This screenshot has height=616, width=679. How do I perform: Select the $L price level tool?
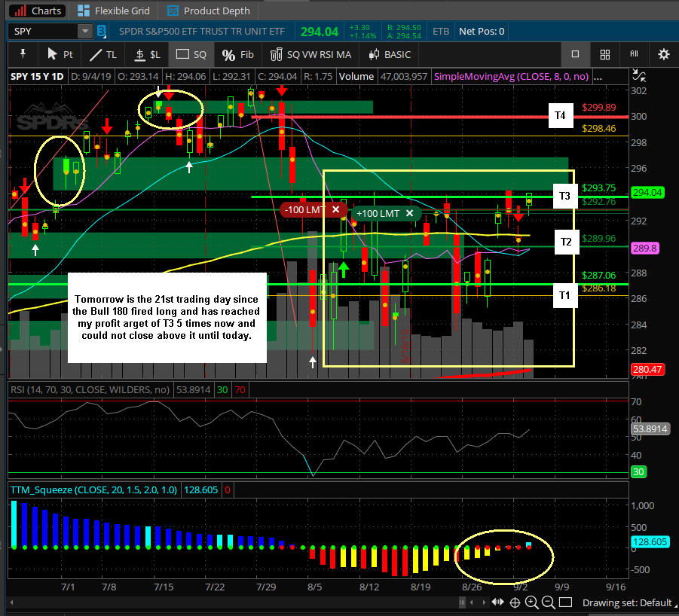coord(146,54)
